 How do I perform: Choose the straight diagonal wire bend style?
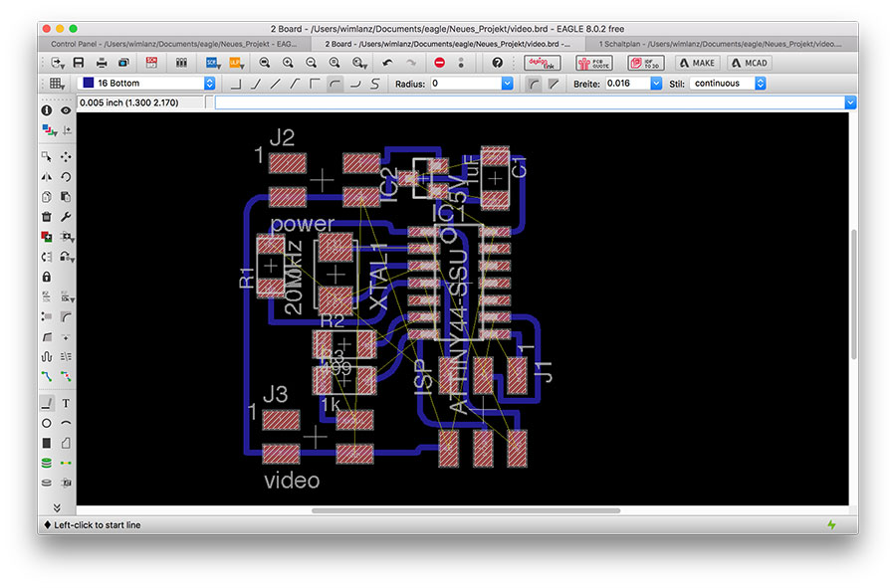276,84
